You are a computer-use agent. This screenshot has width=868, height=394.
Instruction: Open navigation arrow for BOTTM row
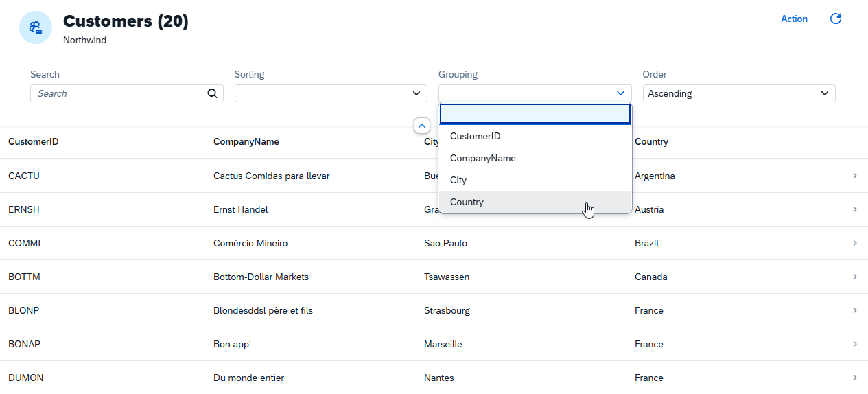855,277
